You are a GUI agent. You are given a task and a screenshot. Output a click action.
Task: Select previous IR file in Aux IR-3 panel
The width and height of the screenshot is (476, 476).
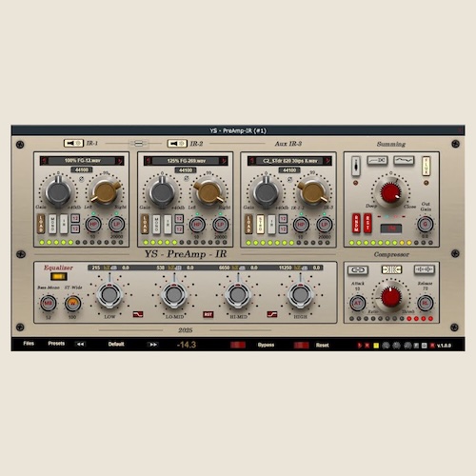(x=251, y=161)
